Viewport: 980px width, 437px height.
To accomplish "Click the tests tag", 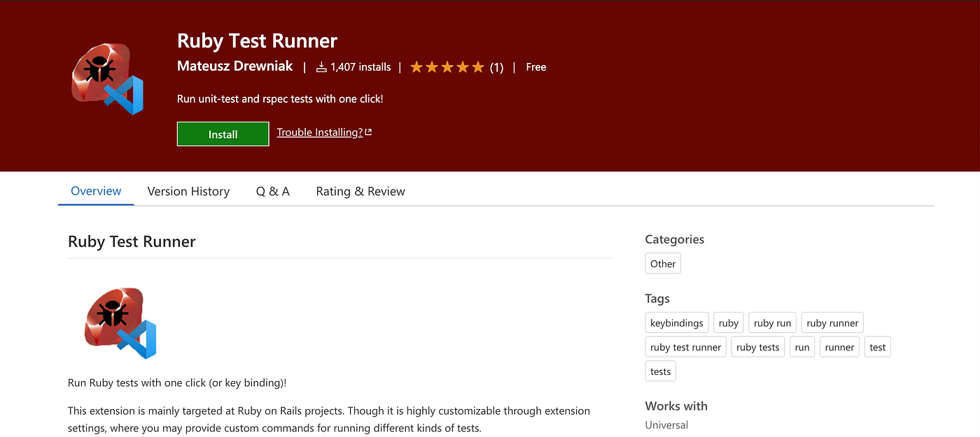I will click(661, 371).
